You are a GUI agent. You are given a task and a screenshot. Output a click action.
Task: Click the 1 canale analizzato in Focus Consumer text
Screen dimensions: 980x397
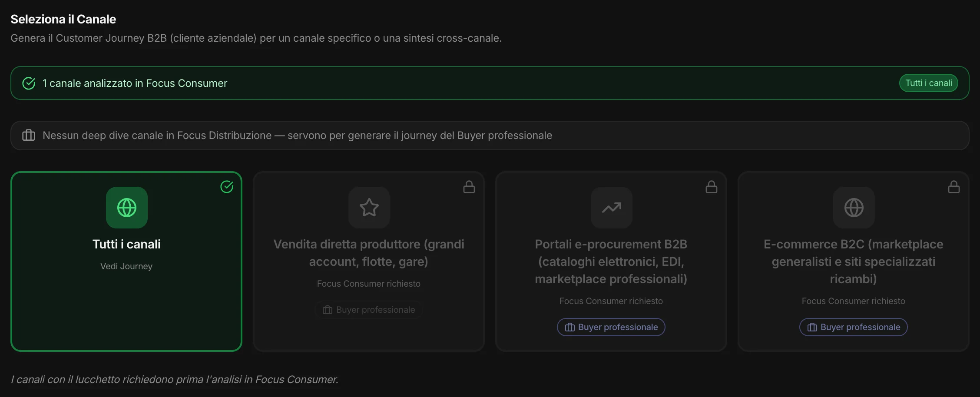pos(135,83)
